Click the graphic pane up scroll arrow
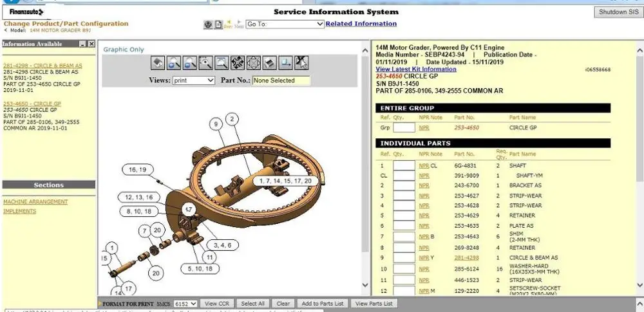The width and height of the screenshot is (644, 312). point(365,50)
